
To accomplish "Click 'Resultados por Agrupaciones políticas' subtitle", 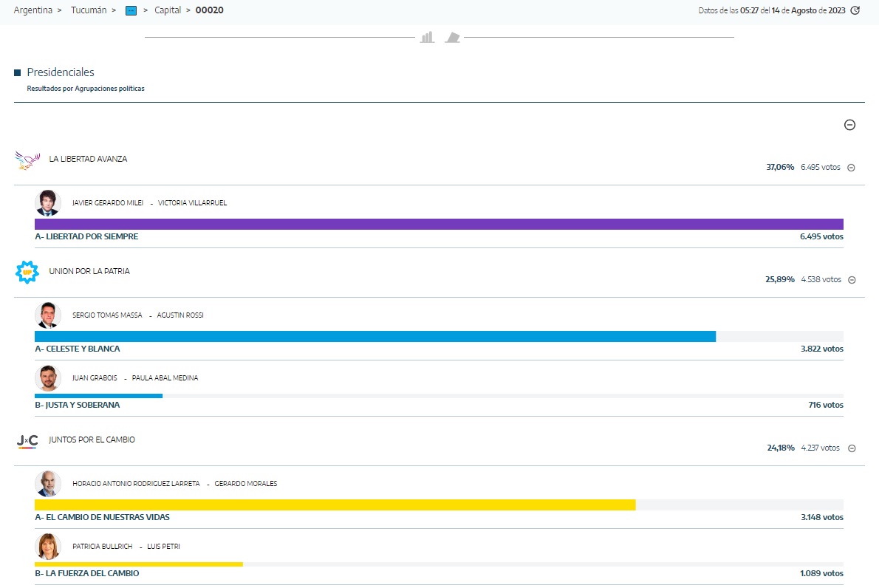I will tap(86, 89).
